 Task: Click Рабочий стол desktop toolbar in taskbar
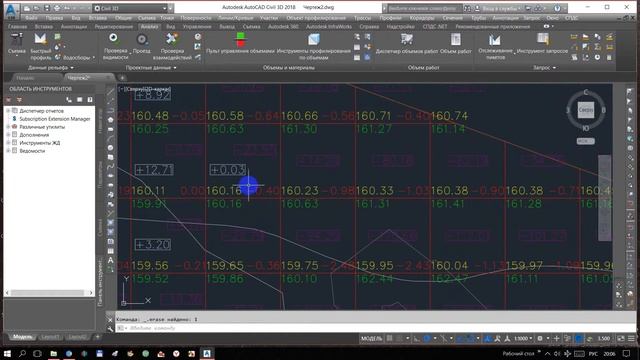tap(518, 353)
